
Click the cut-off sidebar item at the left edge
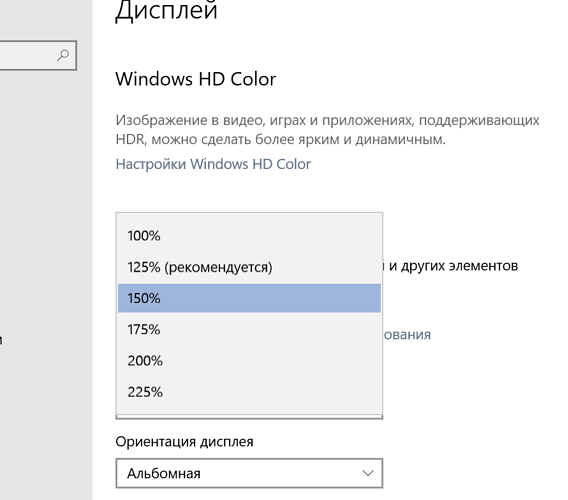(1, 340)
